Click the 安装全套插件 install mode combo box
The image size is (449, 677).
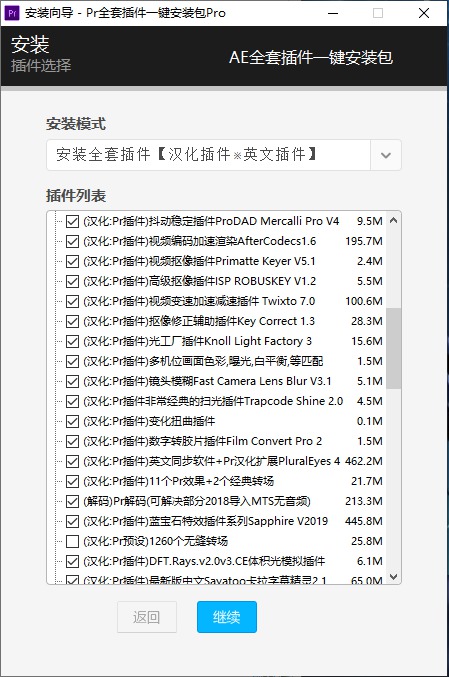224,155
